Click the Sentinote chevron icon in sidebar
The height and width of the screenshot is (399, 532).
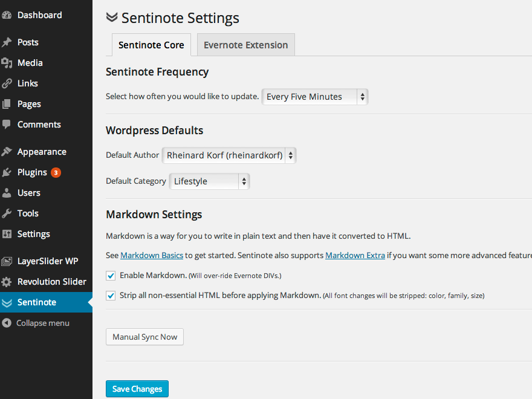tap(7, 303)
